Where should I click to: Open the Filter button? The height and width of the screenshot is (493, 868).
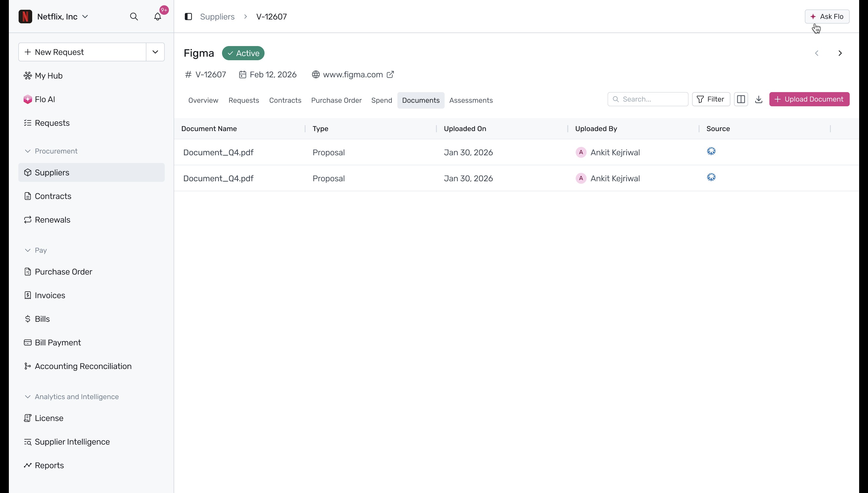tap(711, 99)
